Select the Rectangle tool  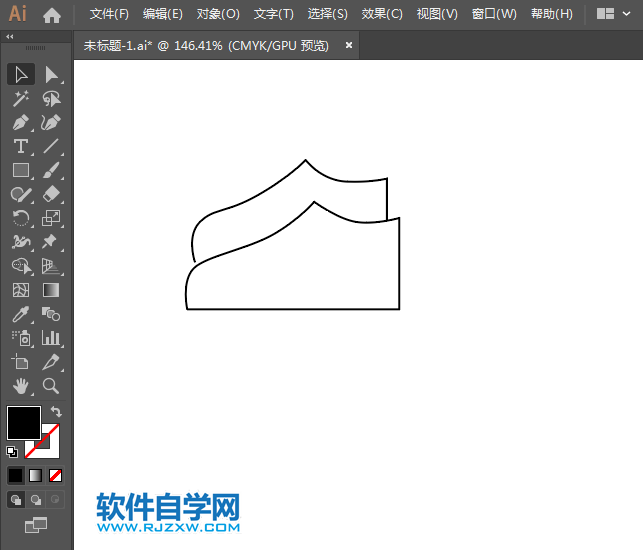click(21, 170)
